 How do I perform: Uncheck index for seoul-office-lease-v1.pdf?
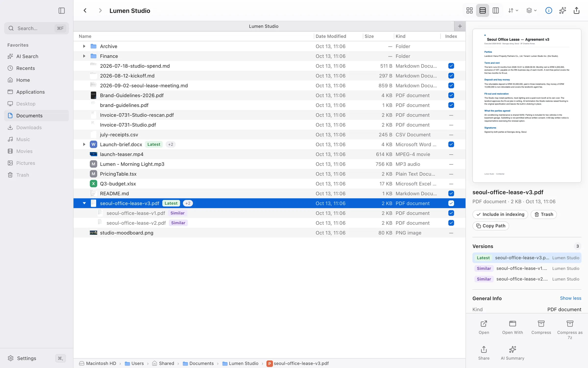pyautogui.click(x=451, y=213)
